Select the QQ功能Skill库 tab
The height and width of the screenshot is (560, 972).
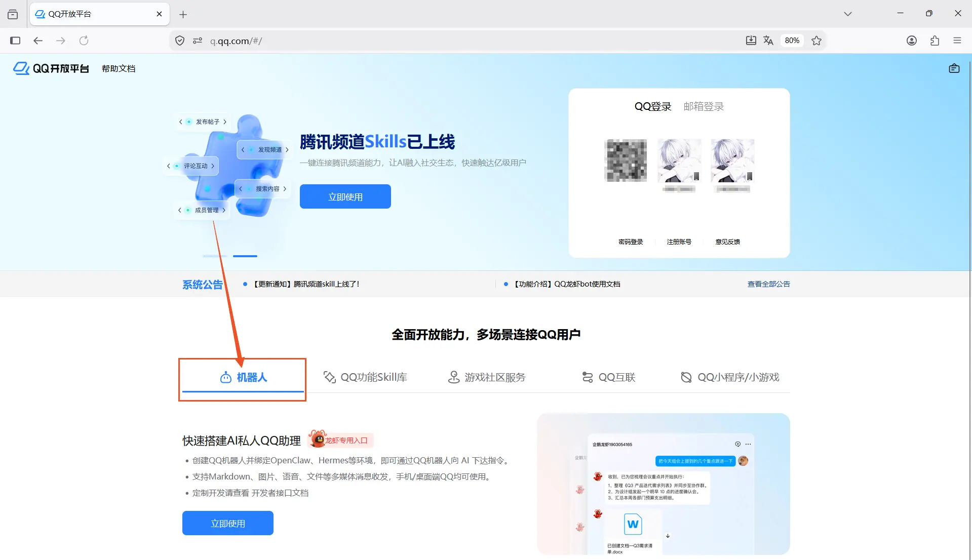[365, 377]
